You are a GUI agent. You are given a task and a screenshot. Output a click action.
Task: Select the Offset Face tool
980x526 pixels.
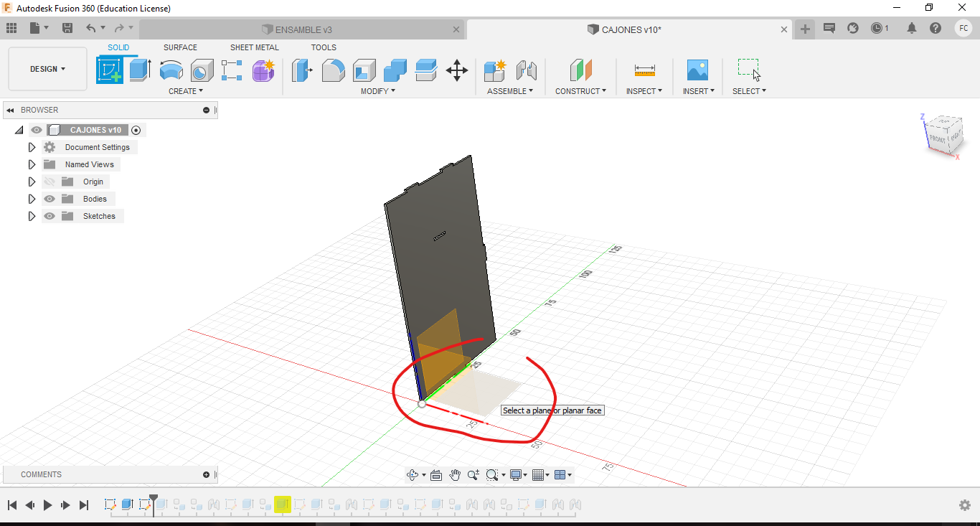(x=425, y=70)
